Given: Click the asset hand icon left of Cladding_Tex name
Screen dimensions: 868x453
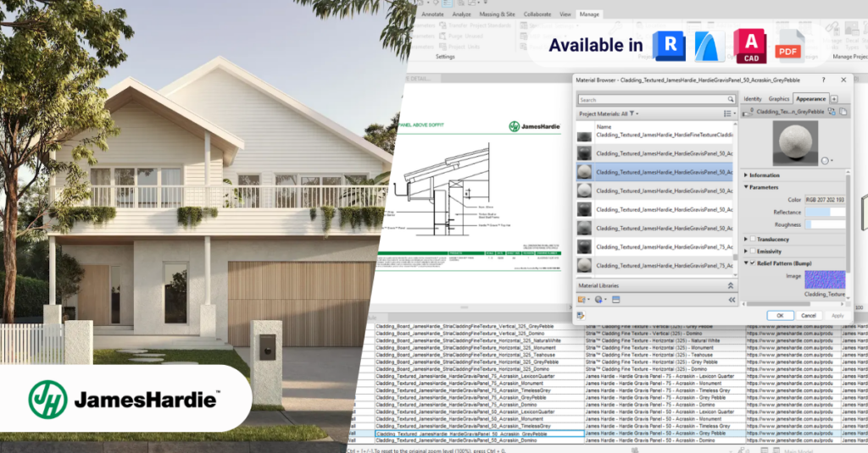Looking at the screenshot, I should coord(748,112).
